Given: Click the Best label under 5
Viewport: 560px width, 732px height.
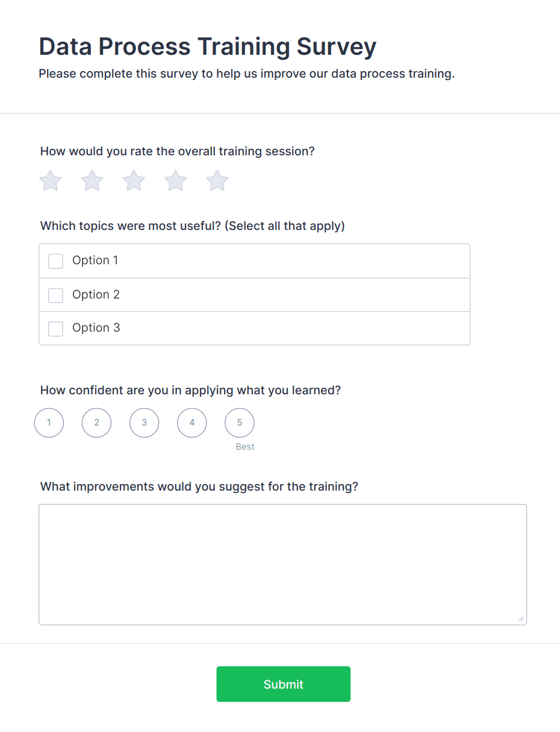Looking at the screenshot, I should point(245,447).
